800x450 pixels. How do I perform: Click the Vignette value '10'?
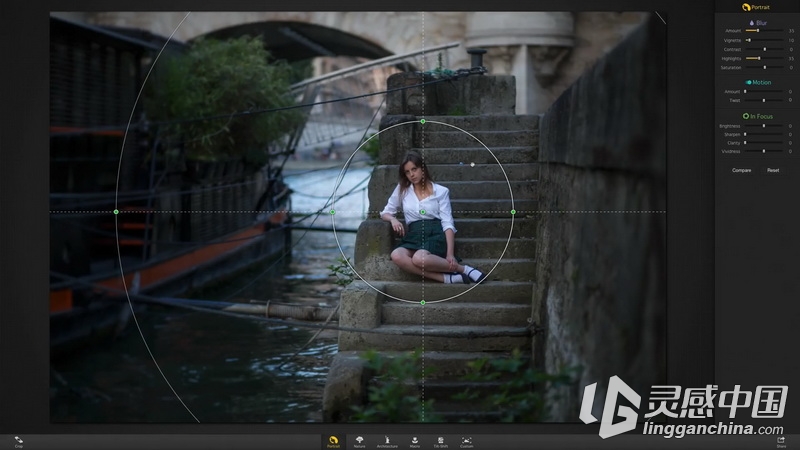pyautogui.click(x=791, y=40)
